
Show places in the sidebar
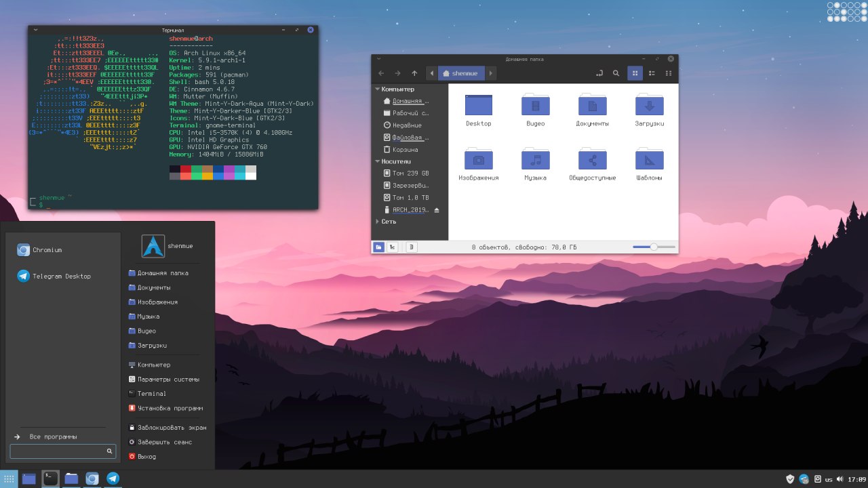click(x=378, y=247)
